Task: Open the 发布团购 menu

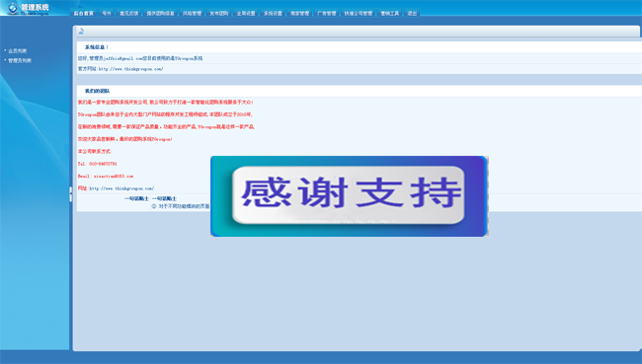Action: pos(219,14)
